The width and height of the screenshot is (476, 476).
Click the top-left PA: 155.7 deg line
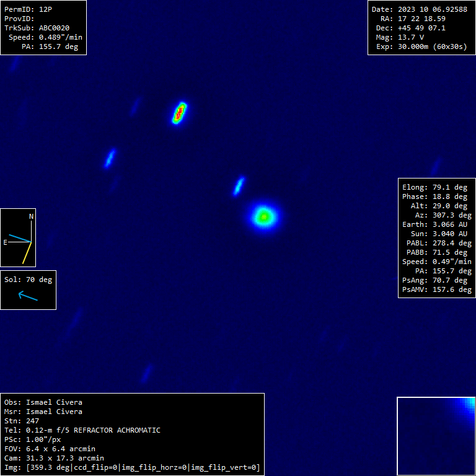click(50, 46)
